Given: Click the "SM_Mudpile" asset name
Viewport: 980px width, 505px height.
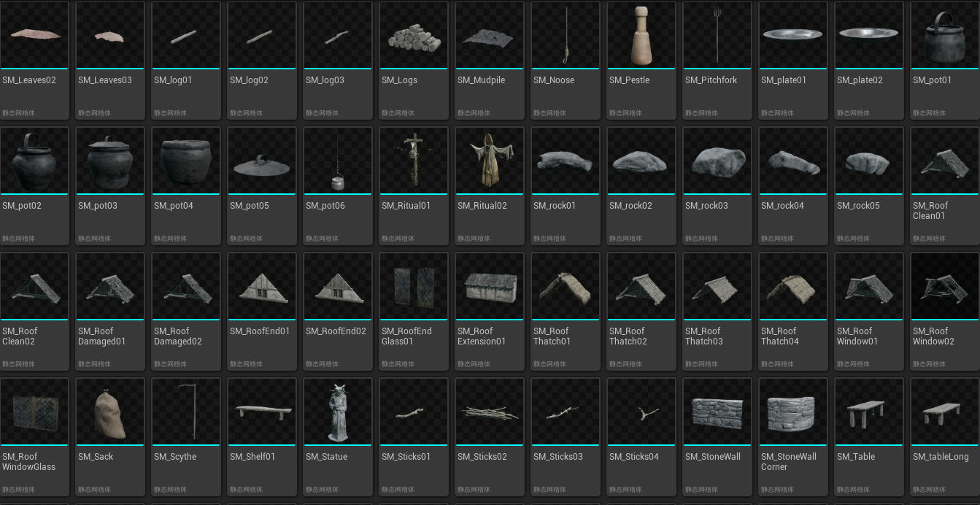Looking at the screenshot, I should [x=481, y=80].
